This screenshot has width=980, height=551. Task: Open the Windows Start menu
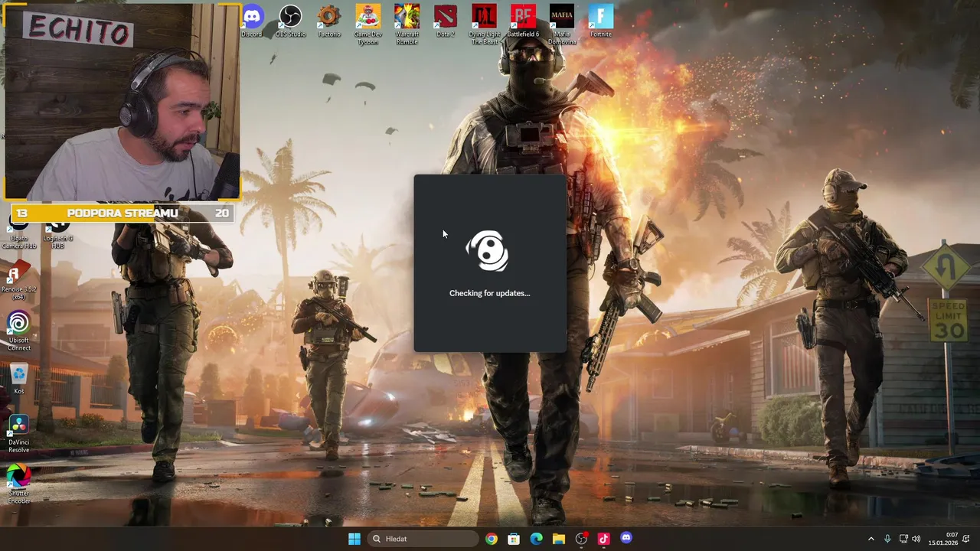click(x=354, y=539)
